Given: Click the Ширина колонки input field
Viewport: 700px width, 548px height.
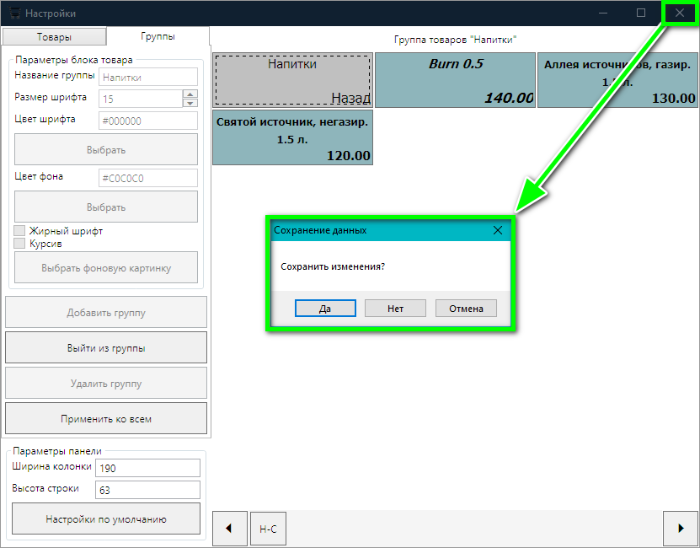Looking at the screenshot, I should click(x=147, y=468).
